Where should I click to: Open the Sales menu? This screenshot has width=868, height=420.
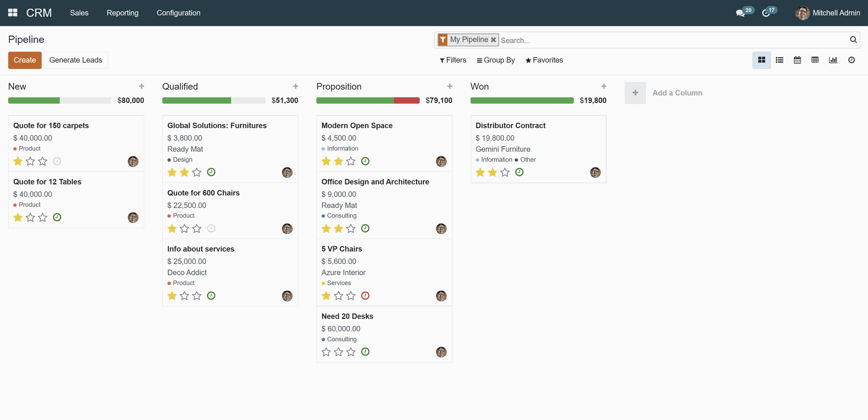(x=79, y=13)
